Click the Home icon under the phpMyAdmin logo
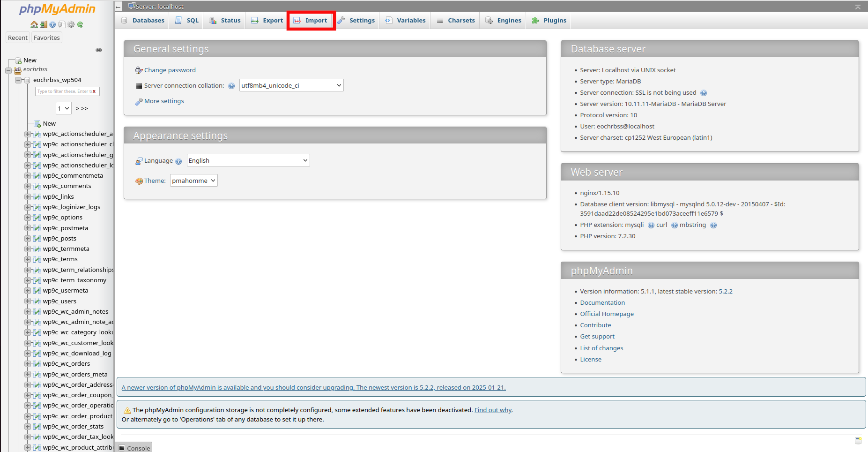This screenshot has height=452, width=868. pyautogui.click(x=34, y=24)
